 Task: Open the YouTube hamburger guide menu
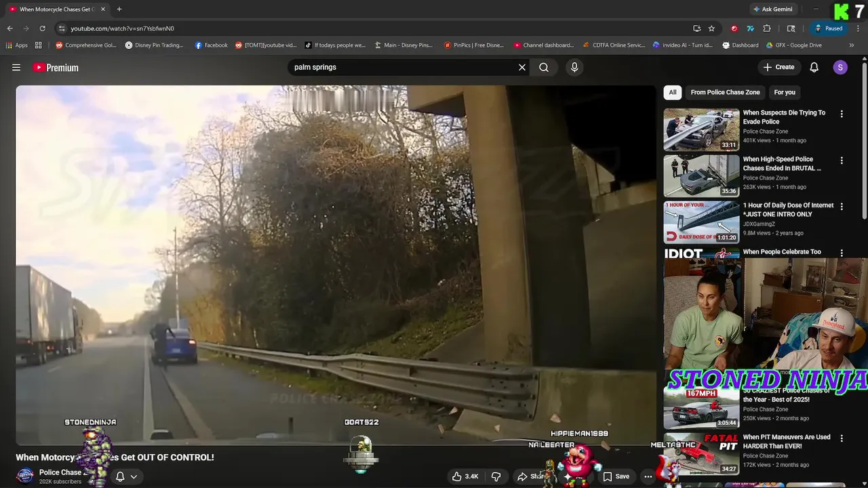pyautogui.click(x=16, y=67)
